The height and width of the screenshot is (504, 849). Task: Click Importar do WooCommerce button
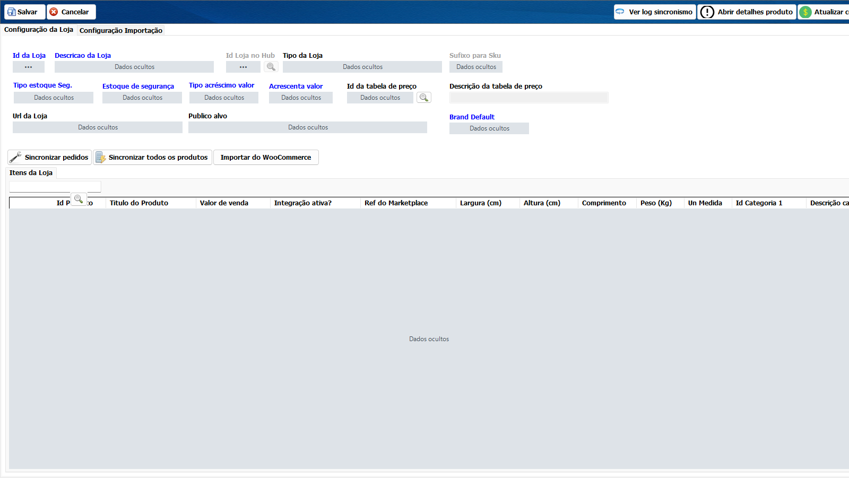(266, 157)
